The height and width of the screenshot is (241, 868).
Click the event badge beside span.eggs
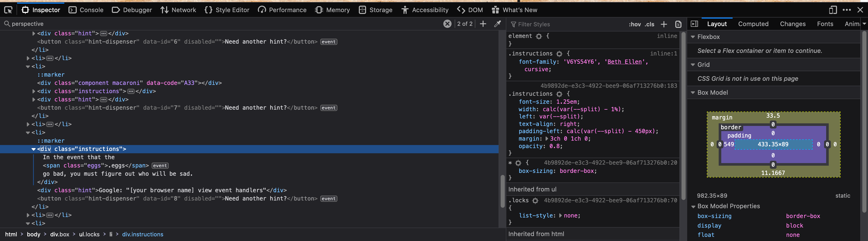(x=160, y=166)
